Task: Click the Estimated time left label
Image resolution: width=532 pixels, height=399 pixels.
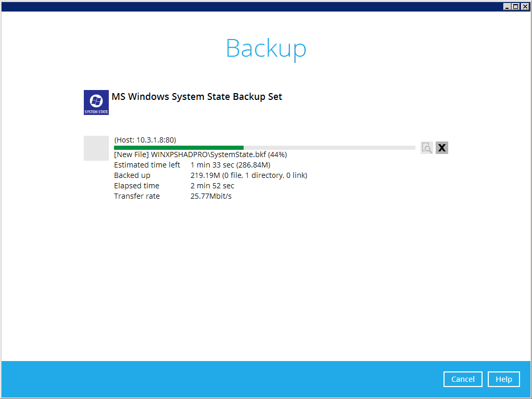Action: (x=147, y=165)
